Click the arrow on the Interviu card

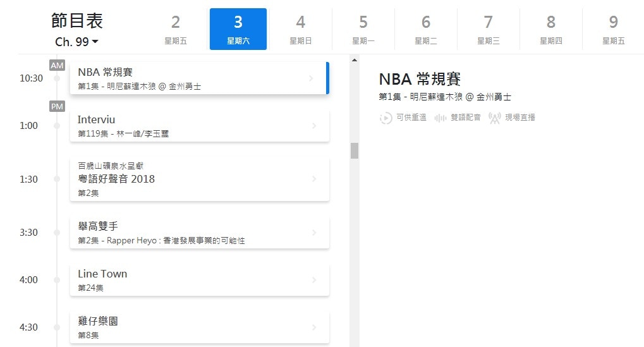[314, 126]
